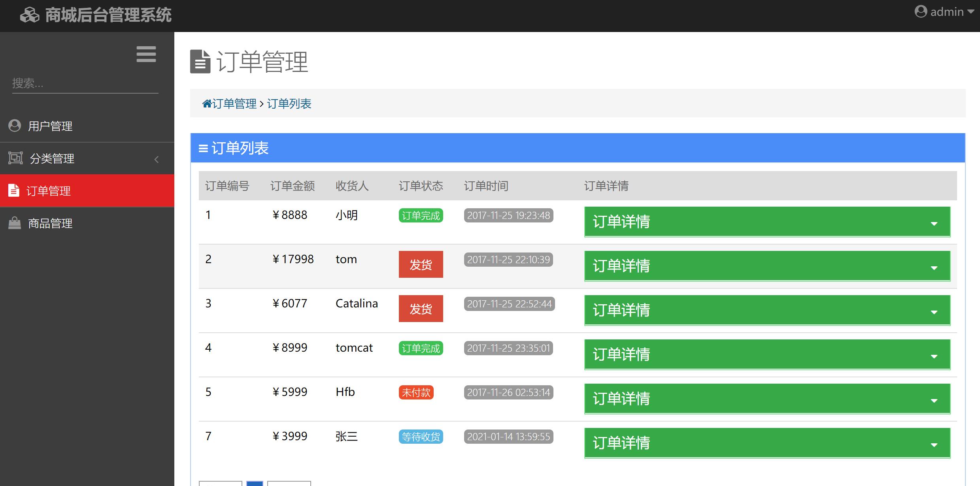Select 用户管理 sidebar menu item
Screen dimensions: 980x486
click(x=50, y=126)
